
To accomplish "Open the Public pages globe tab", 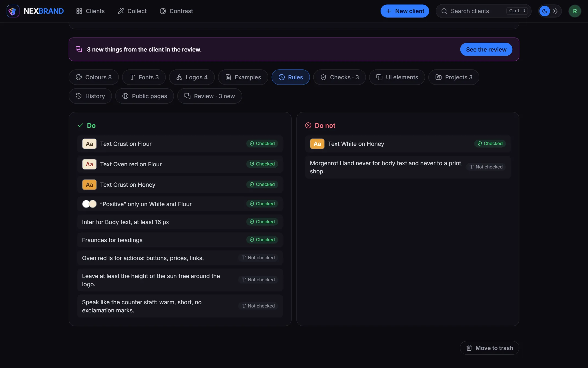I will (x=145, y=96).
